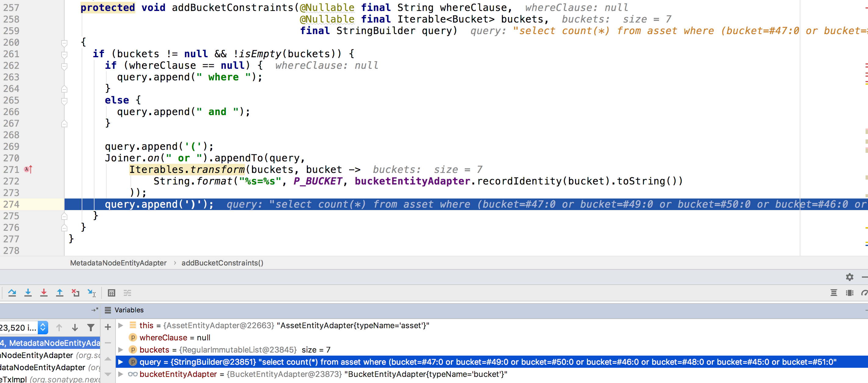Open the thread selector dropdown
Viewport: 868px width, 383px height.
coord(43,328)
